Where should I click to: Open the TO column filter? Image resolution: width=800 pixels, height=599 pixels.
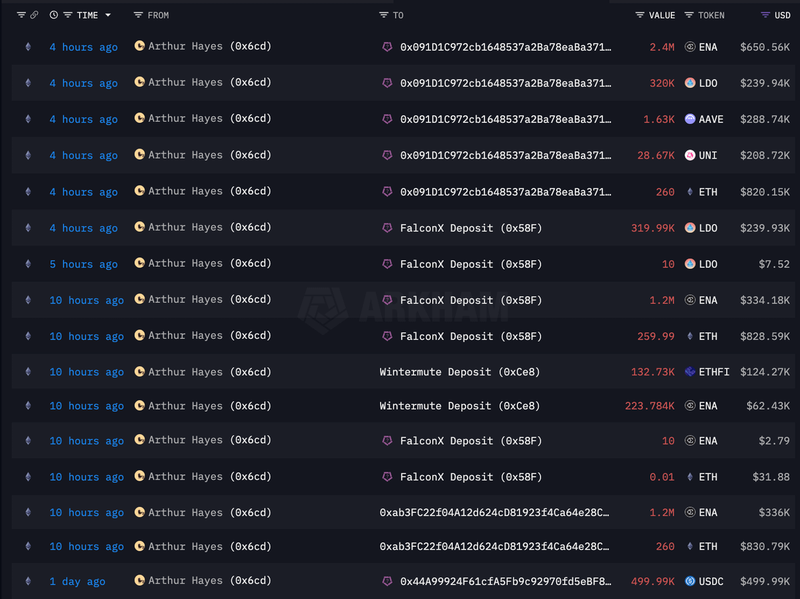384,16
